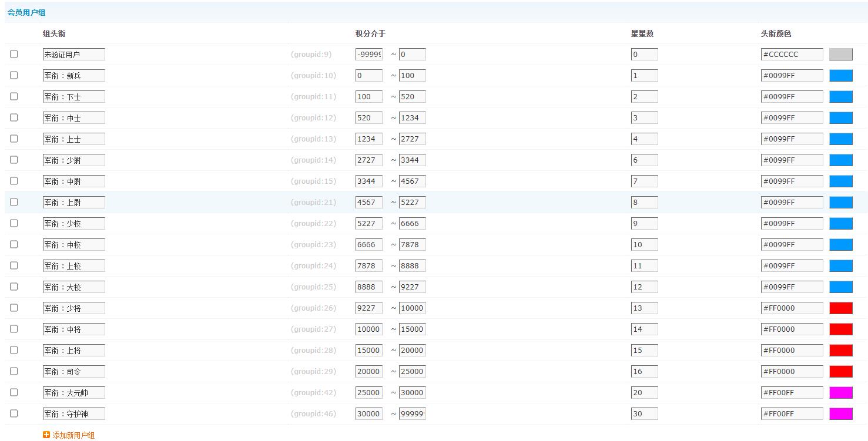Click the 会员用户组 section header
868x441 pixels.
[x=26, y=12]
